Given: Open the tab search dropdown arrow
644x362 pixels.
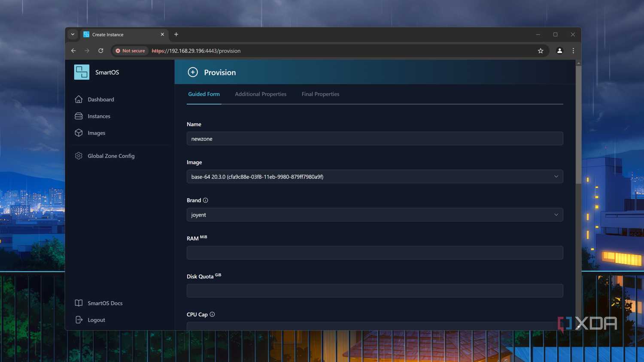Looking at the screenshot, I should (x=73, y=34).
